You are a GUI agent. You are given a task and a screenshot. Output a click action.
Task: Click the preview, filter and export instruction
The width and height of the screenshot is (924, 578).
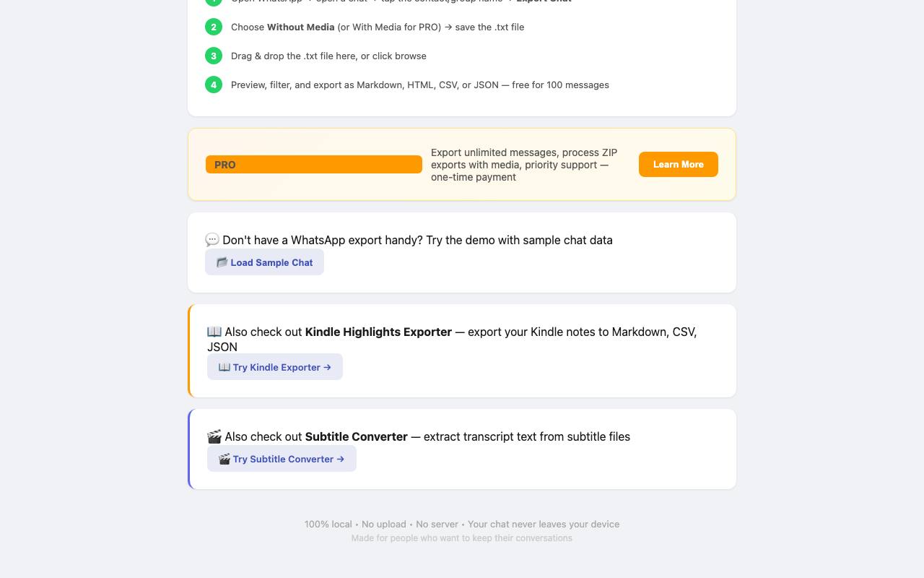[x=420, y=85]
